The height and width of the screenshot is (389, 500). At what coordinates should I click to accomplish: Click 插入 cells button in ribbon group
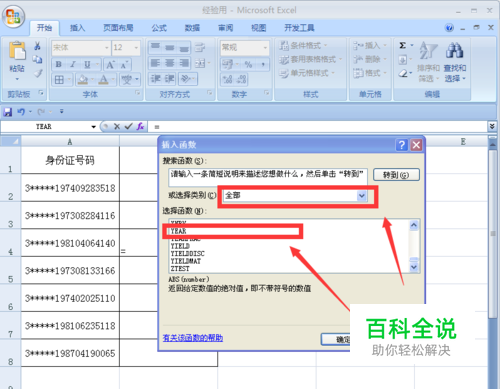point(370,45)
